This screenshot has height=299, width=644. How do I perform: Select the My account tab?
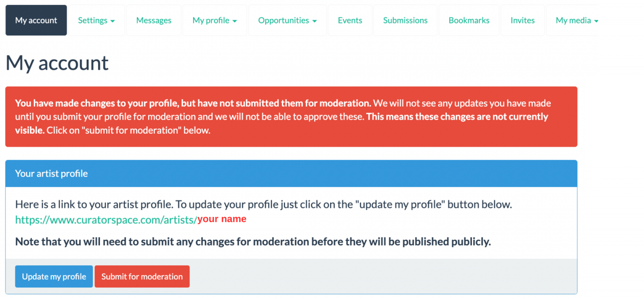(x=36, y=21)
